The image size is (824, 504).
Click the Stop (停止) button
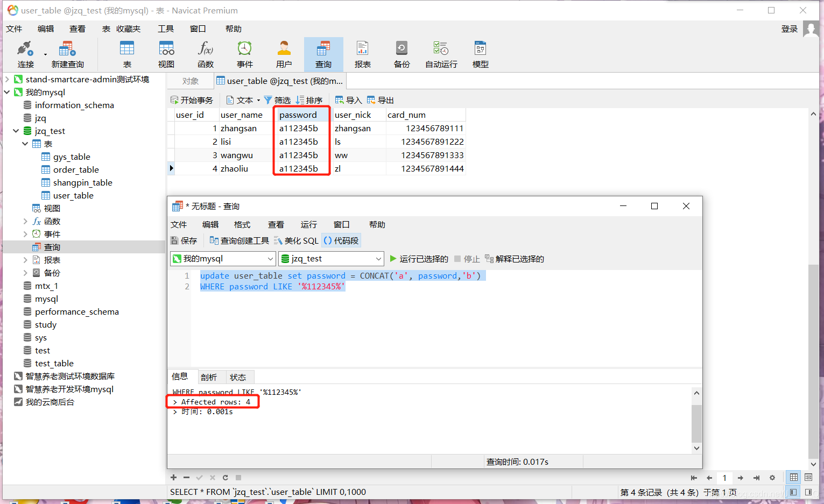coord(467,259)
